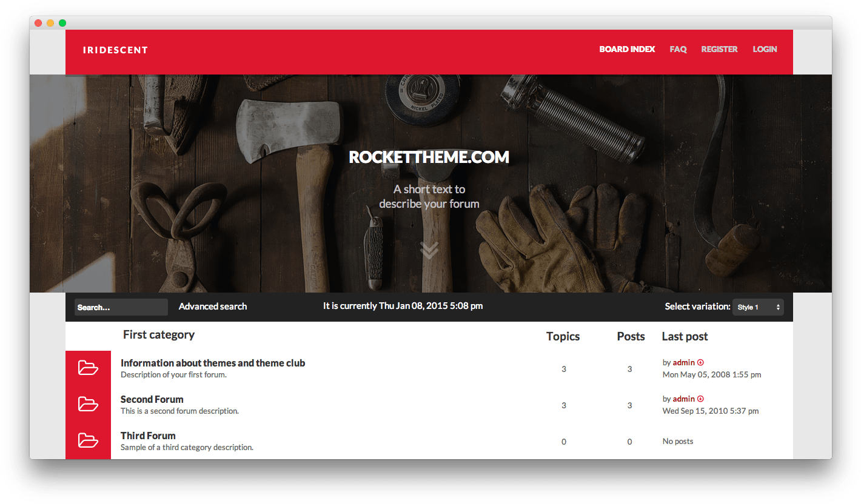Focus the Search input field
The height and width of the screenshot is (504, 861).
coord(121,307)
